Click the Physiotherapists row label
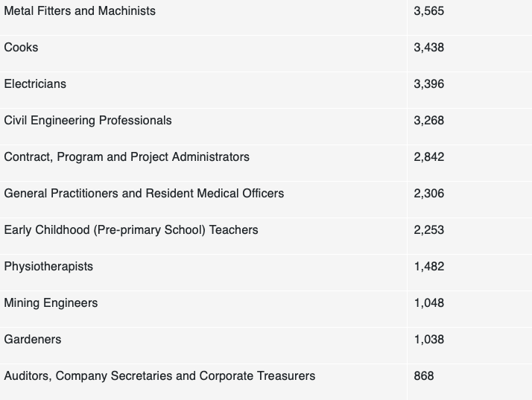Viewport: 532px width, 400px height. (48, 267)
